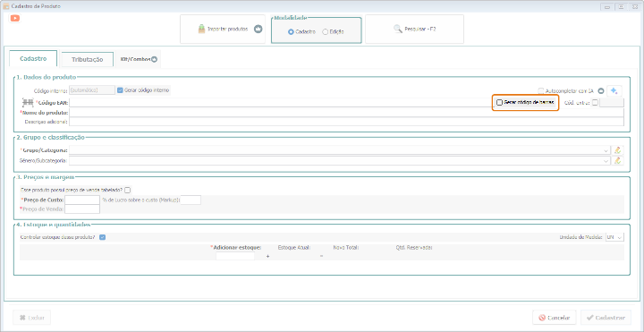This screenshot has height=332, width=644.
Task: Switch to the Tributação tab
Action: (x=87, y=60)
